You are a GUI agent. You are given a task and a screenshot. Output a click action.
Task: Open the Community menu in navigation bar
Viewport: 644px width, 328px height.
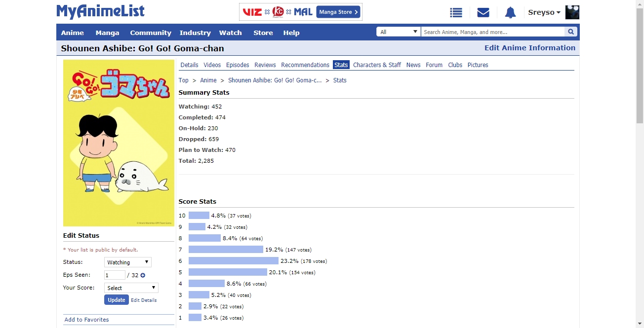coord(150,33)
